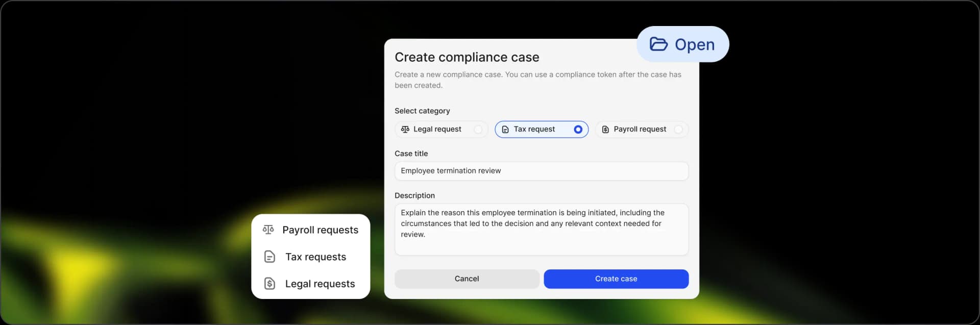This screenshot has width=980, height=325.
Task: Select the Legal request radio button
Action: 478,130
